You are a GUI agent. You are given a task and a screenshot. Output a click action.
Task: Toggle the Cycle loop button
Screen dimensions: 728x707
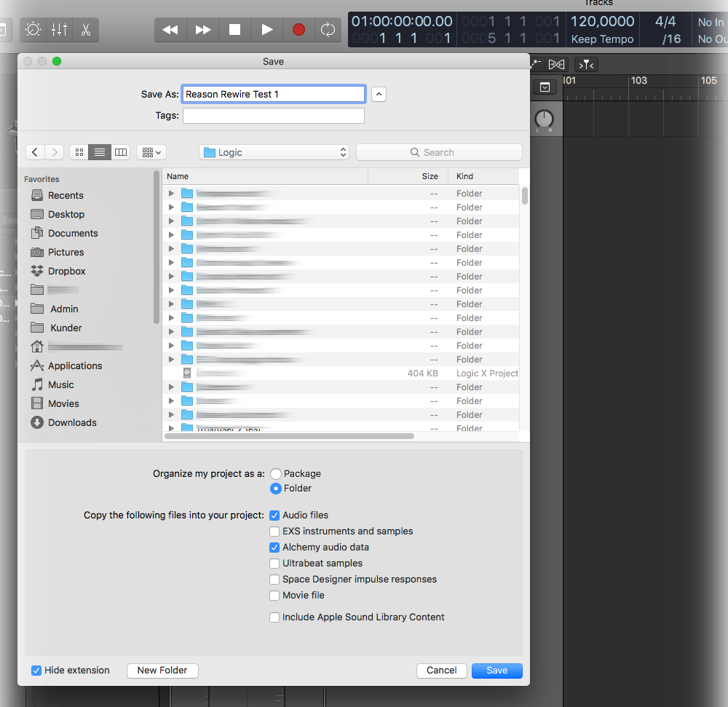(328, 30)
